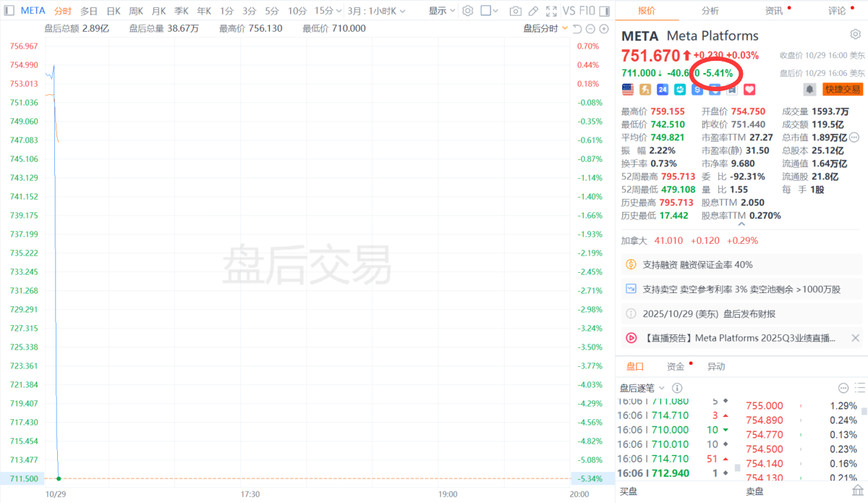The image size is (868, 503).
Task: Expand the 15分 interval dropdown
Action: point(328,11)
